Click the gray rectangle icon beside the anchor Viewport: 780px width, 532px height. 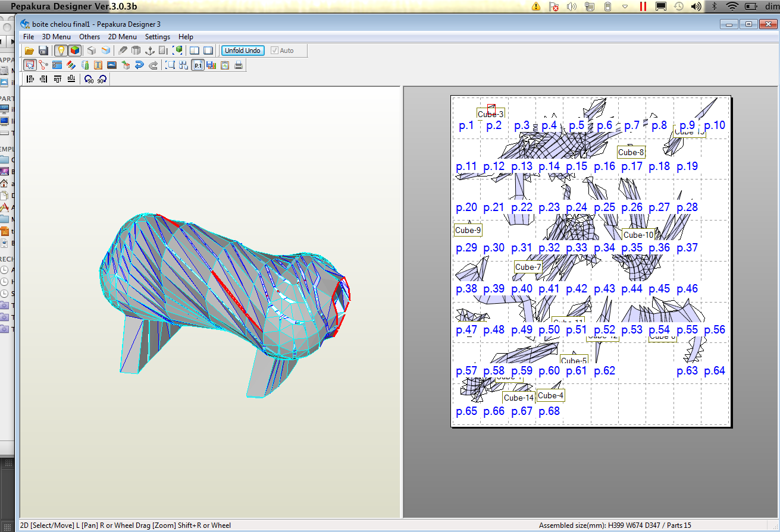tap(164, 51)
